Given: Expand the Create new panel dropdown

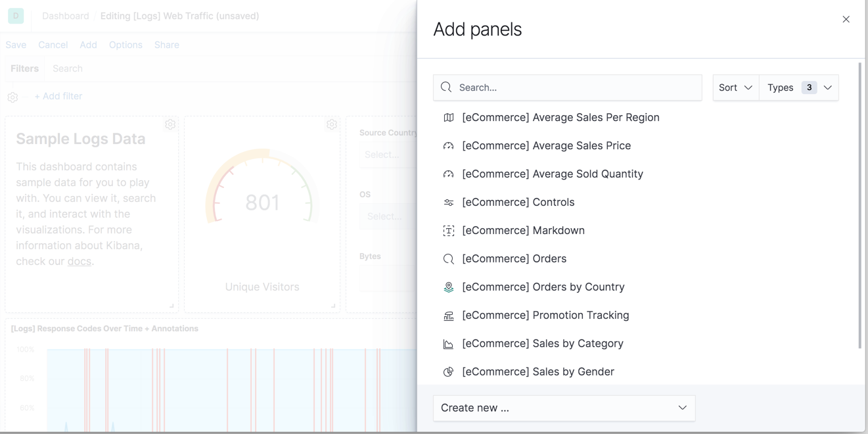Looking at the screenshot, I should coord(564,408).
